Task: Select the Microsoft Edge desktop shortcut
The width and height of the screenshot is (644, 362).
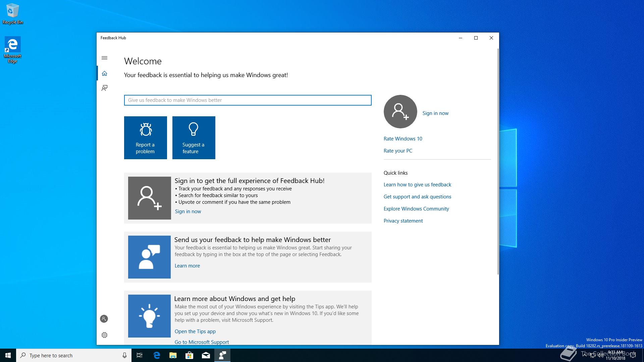Action: [12, 50]
